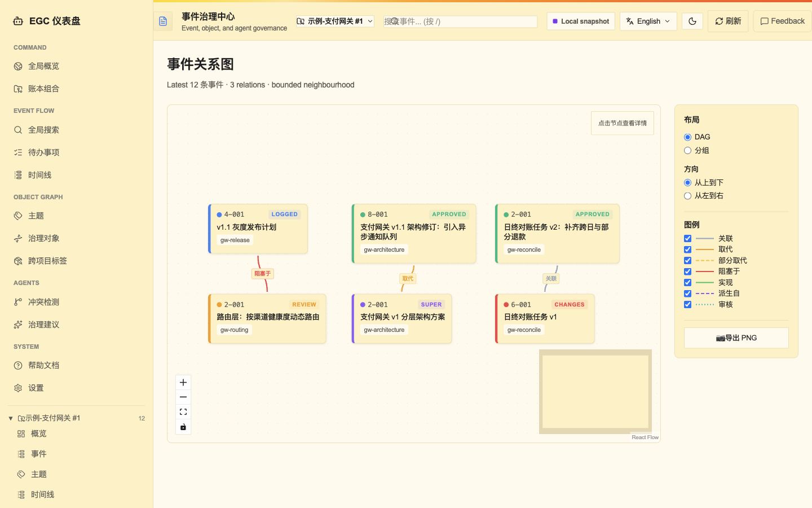Toggle the graph interactivity lock
The height and width of the screenshot is (508, 812).
(183, 427)
